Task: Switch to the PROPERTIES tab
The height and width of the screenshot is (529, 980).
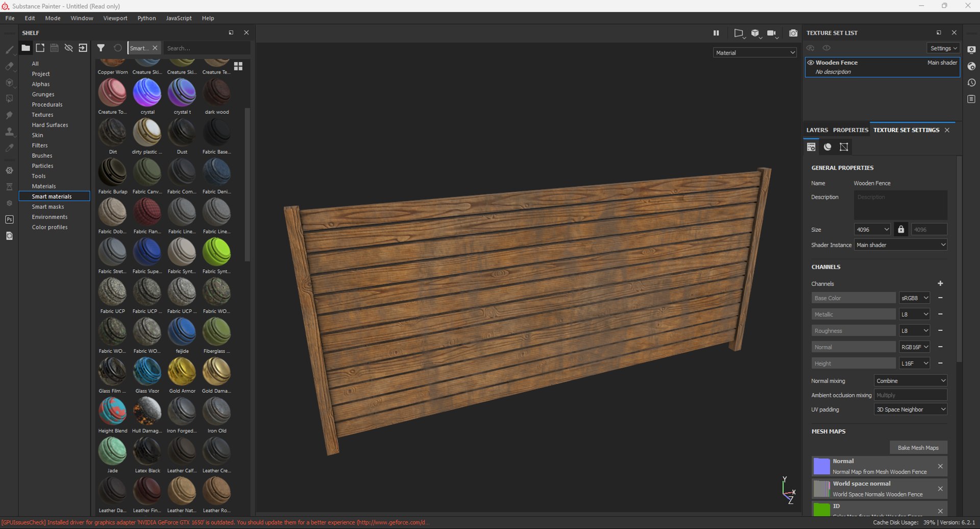Action: 850,130
